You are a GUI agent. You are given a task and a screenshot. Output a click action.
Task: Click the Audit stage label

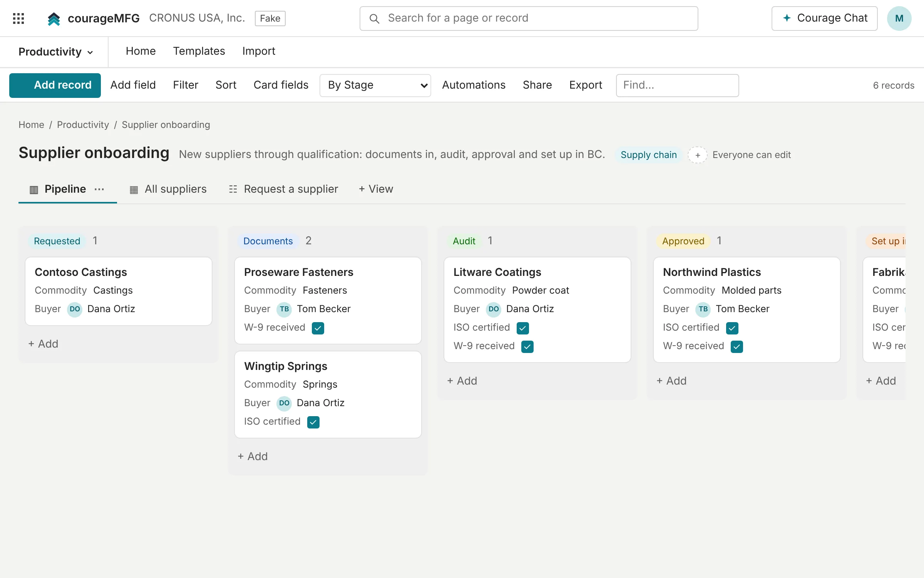click(464, 241)
